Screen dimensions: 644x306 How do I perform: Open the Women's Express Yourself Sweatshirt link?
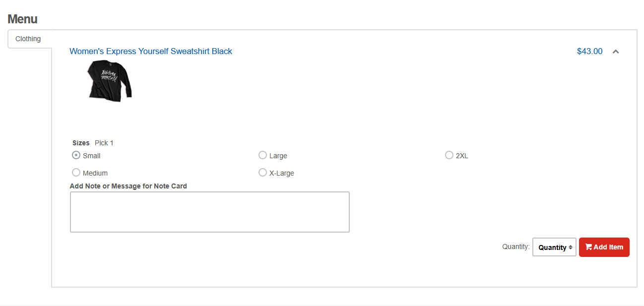(151, 51)
